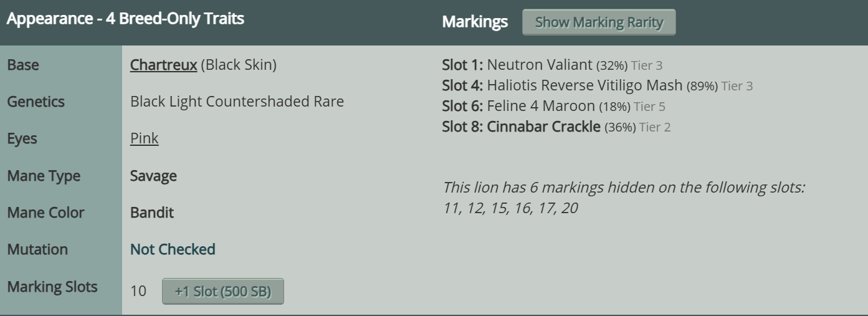
Task: Click the Show Marking Rarity button
Action: [x=598, y=22]
